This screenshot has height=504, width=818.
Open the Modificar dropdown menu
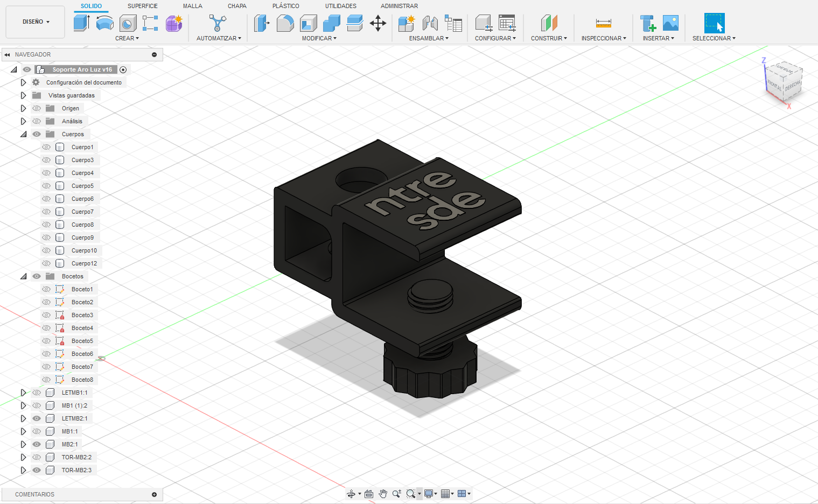click(x=319, y=38)
